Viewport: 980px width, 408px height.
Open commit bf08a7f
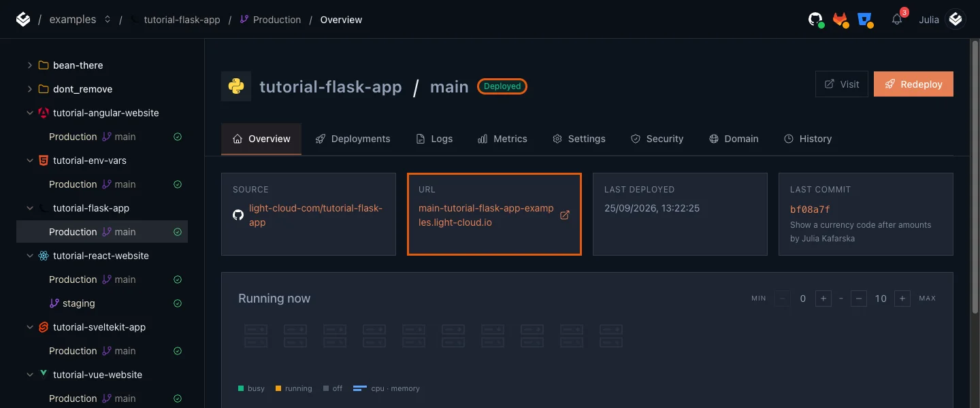(810, 209)
